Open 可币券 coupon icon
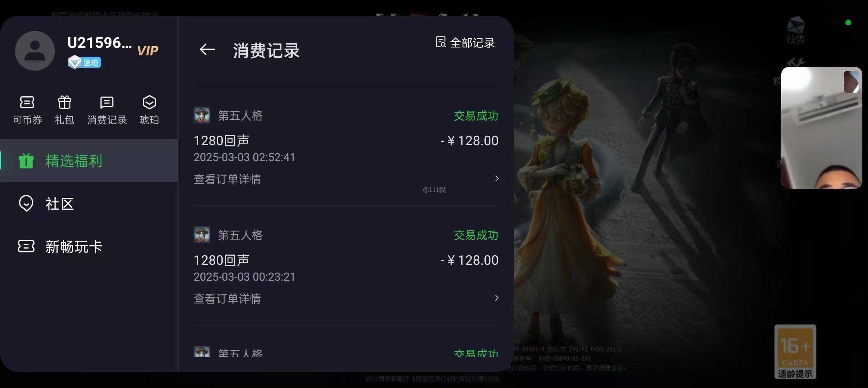 (27, 110)
